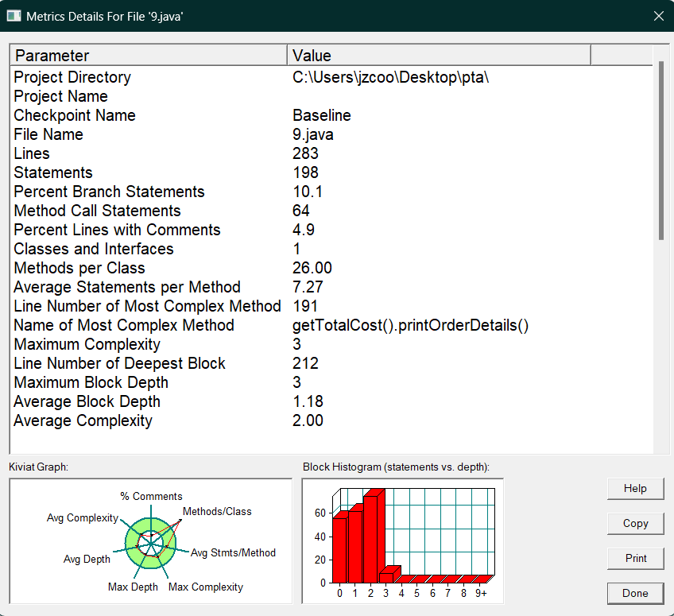Select Average Statements per Method row
This screenshot has height=616, width=674.
331,287
